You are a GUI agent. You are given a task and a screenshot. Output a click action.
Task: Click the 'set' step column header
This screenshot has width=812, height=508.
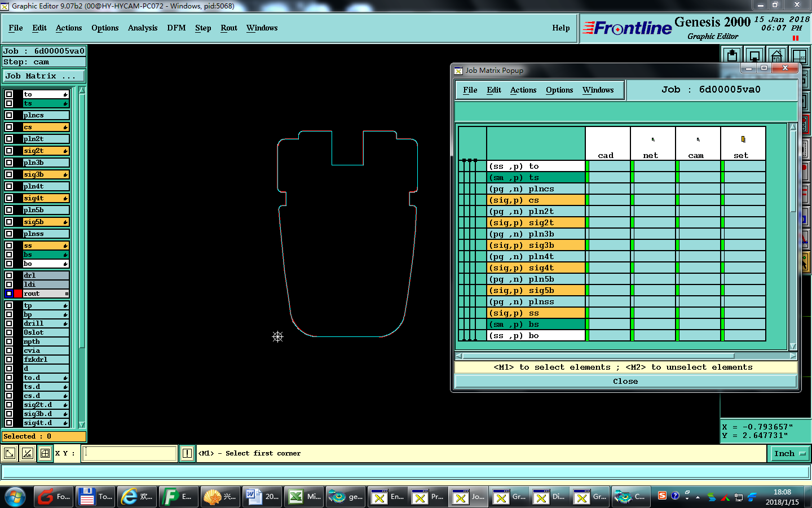click(743, 144)
